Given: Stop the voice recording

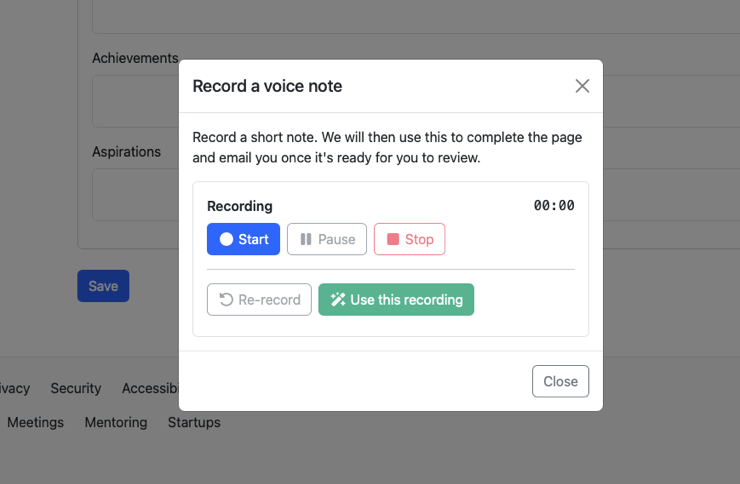Looking at the screenshot, I should coord(409,239).
